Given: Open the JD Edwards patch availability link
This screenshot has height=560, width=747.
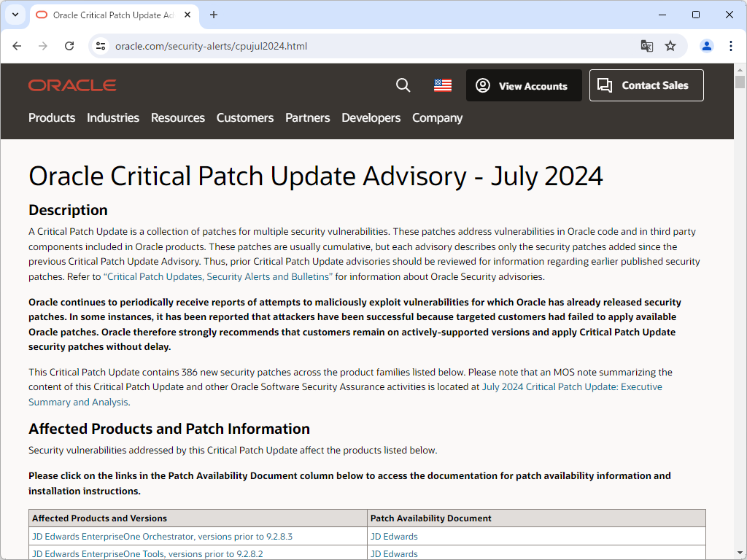Looking at the screenshot, I should (394, 536).
